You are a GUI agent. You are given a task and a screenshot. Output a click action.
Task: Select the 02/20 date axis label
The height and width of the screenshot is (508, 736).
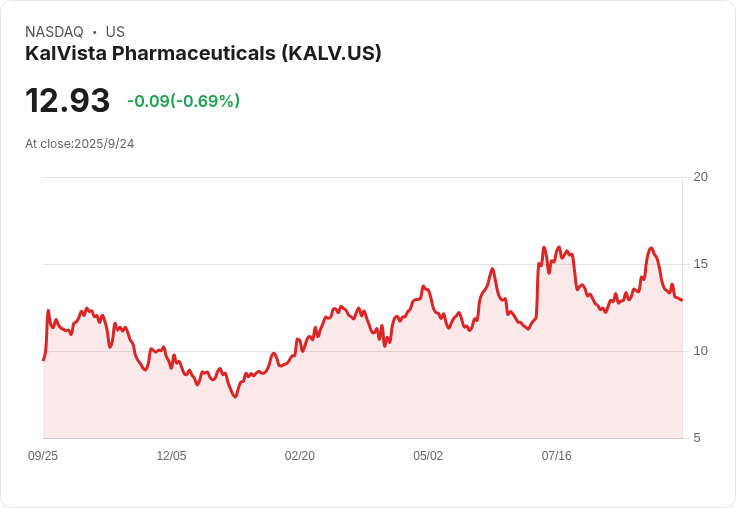(300, 456)
